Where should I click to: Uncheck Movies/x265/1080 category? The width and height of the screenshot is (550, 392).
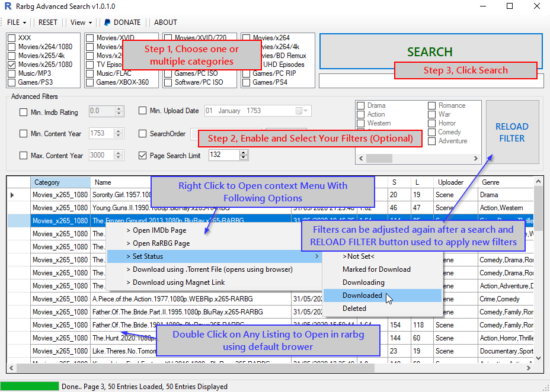click(12, 65)
